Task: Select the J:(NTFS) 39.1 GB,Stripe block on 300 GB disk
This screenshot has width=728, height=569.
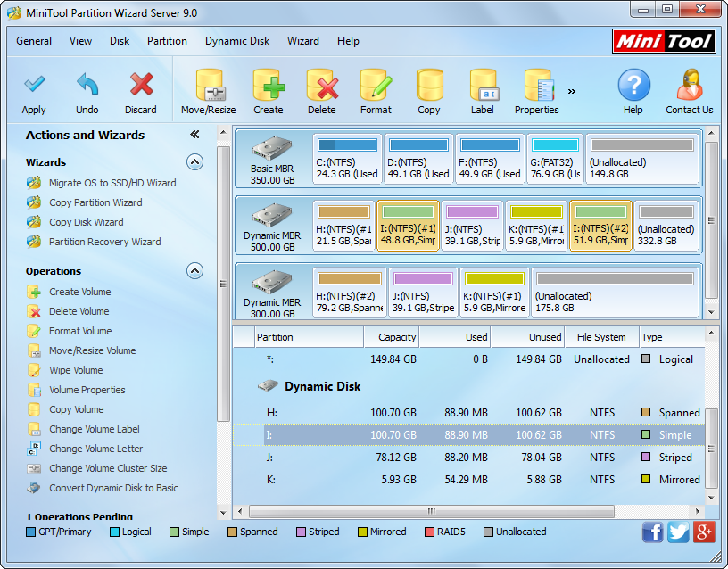Action: coord(424,293)
